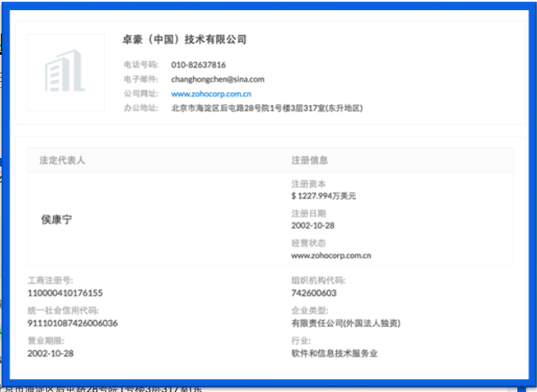This screenshot has height=392, width=537.
Task: Click the 注册信息 column header
Action: coord(309,160)
